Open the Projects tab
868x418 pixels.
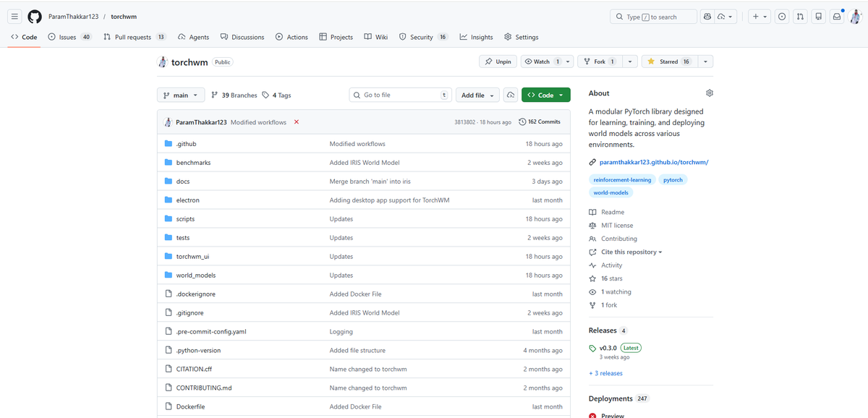336,37
